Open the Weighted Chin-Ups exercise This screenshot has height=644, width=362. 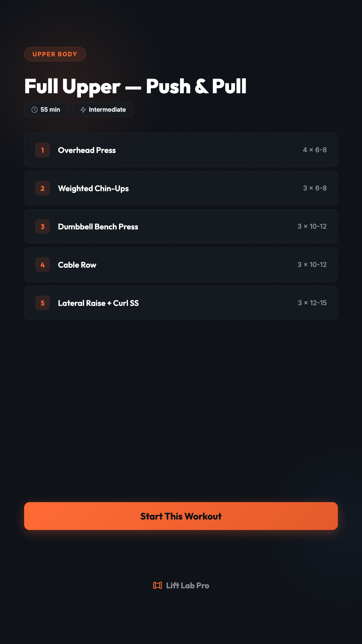(93, 189)
